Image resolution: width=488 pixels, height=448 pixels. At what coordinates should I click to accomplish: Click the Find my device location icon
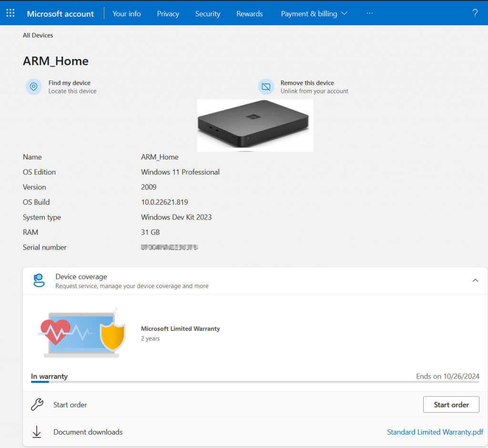coord(33,87)
